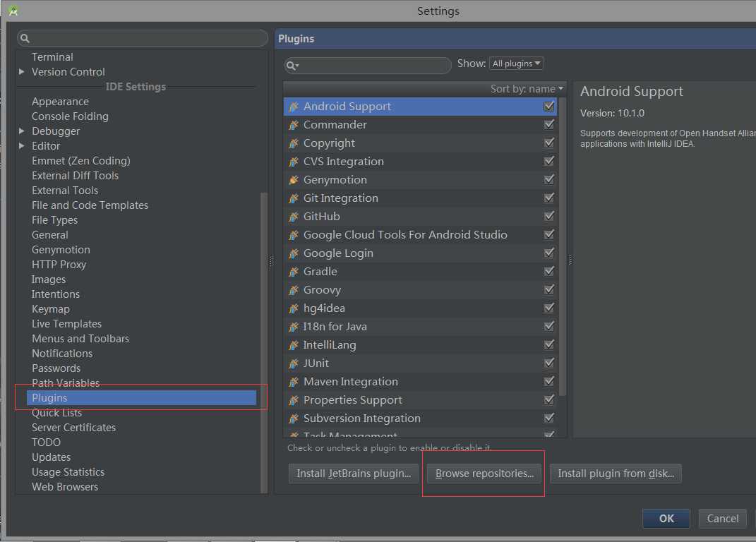Expand the Version Control tree node
This screenshot has width=756, height=542.
[x=22, y=72]
